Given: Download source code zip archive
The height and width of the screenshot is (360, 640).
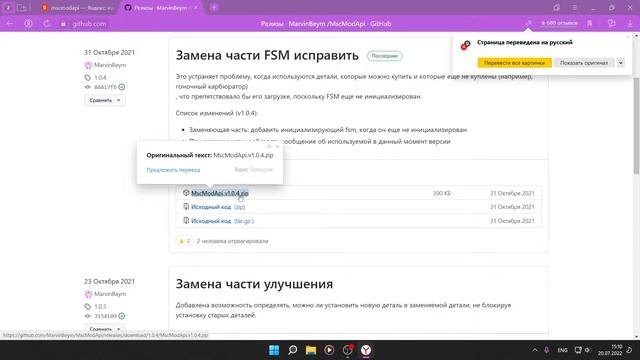Looking at the screenshot, I should click(218, 207).
